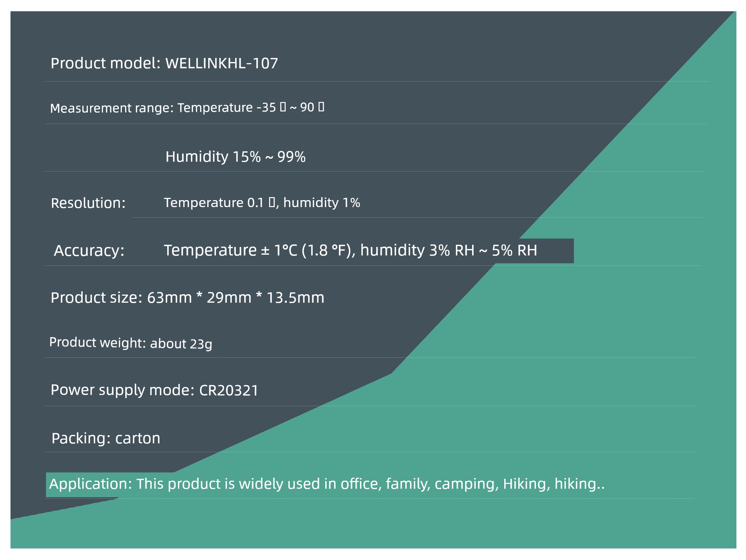Viewport: 746px width, 560px height.
Task: Click the Product model WELLINKHL-107 text
Action: pyautogui.click(x=164, y=63)
